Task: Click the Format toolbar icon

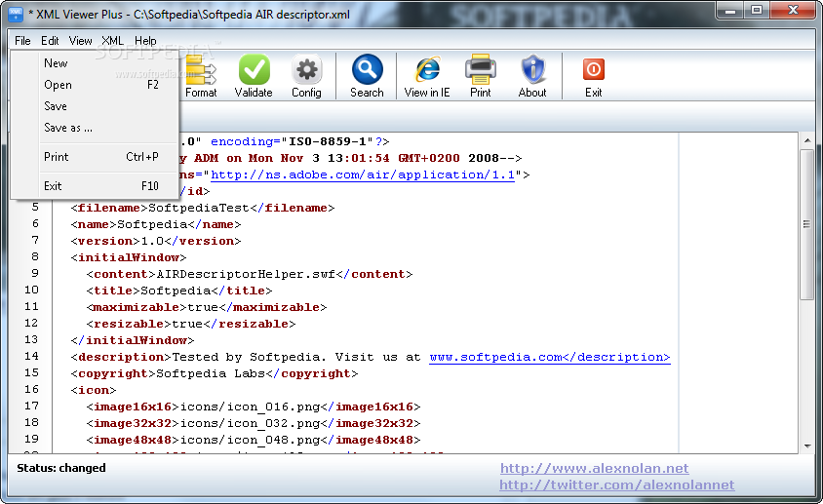Action: (x=201, y=70)
